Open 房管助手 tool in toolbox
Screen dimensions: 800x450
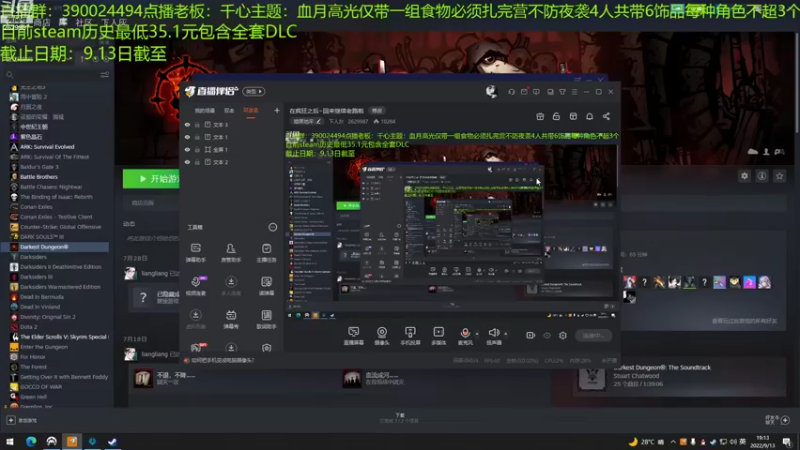click(x=231, y=253)
